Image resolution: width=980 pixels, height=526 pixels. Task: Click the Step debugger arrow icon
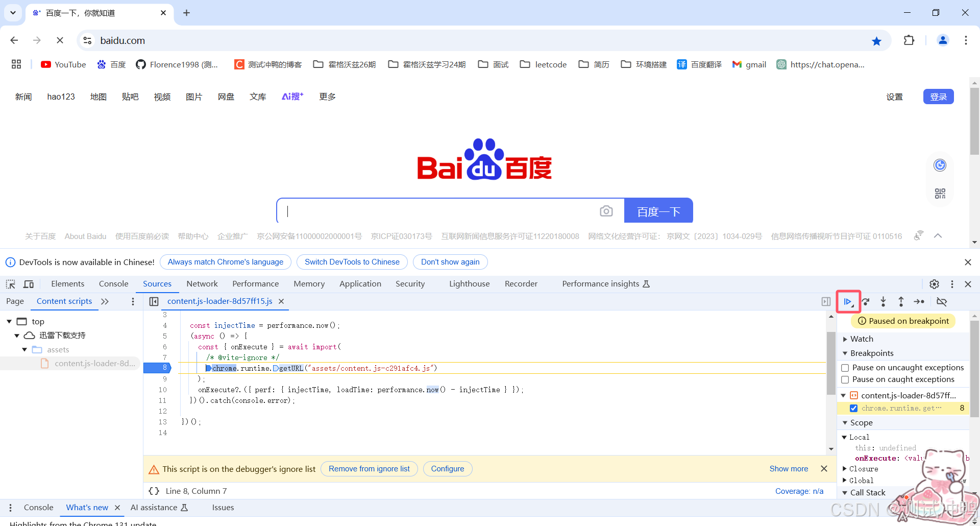(x=919, y=302)
